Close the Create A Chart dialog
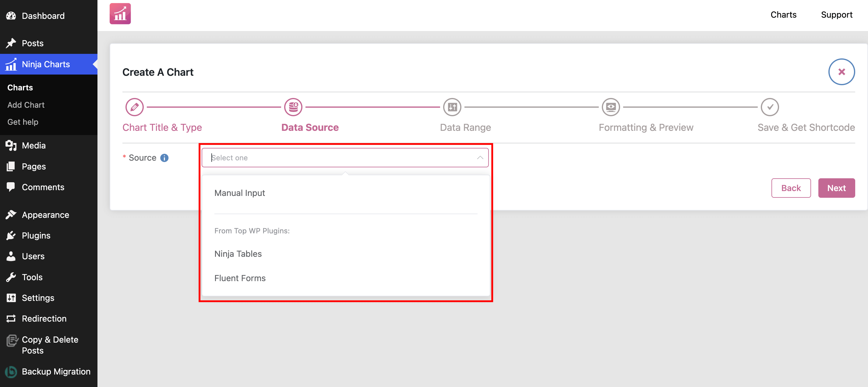This screenshot has height=387, width=868. (842, 72)
